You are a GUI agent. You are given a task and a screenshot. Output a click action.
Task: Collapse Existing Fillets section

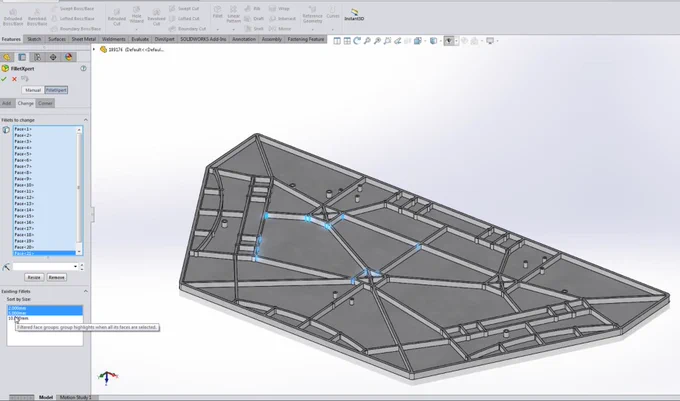pyautogui.click(x=85, y=291)
